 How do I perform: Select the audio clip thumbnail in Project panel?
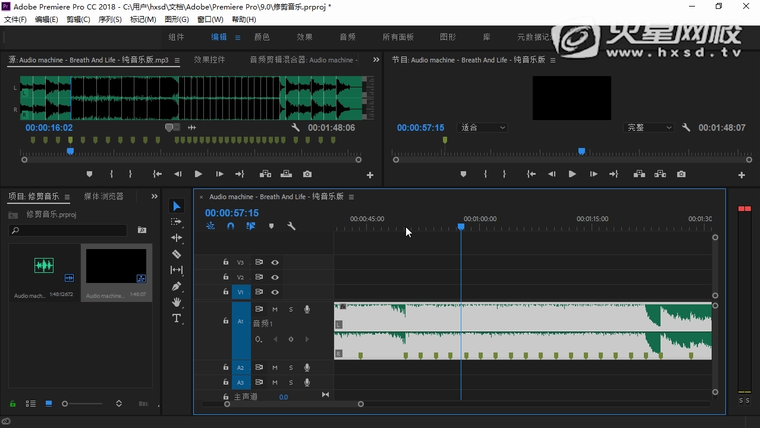coord(43,266)
